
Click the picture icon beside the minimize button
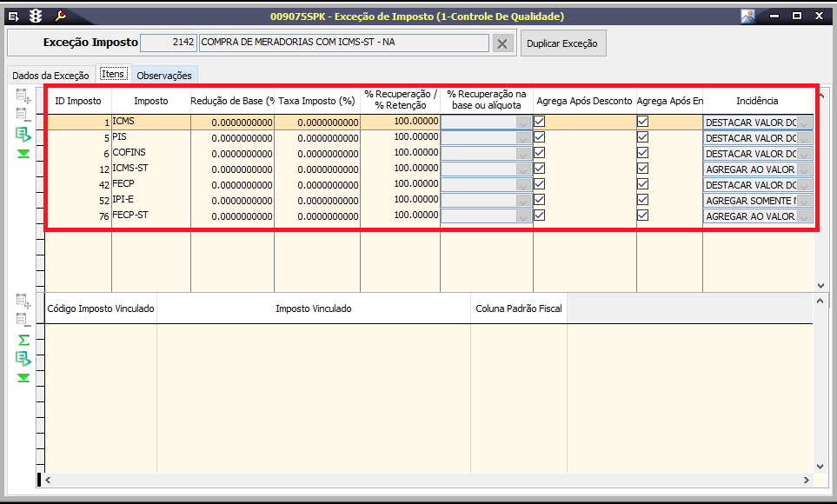coord(747,16)
